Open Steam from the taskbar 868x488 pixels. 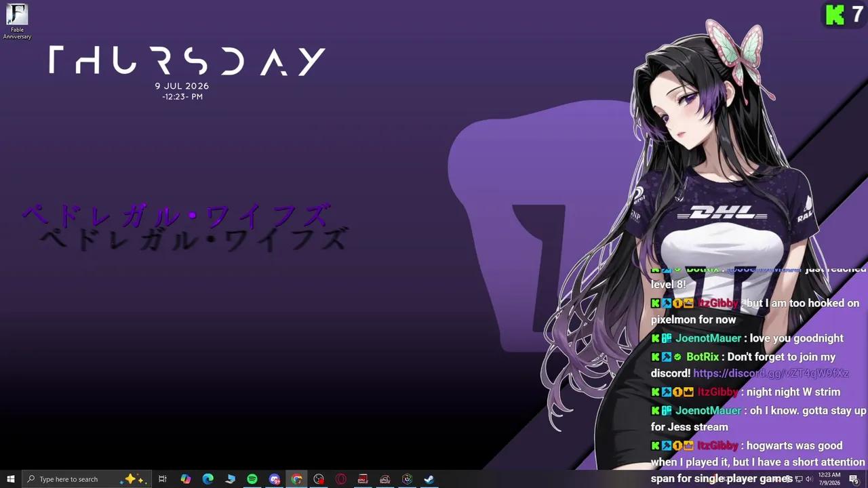429,479
